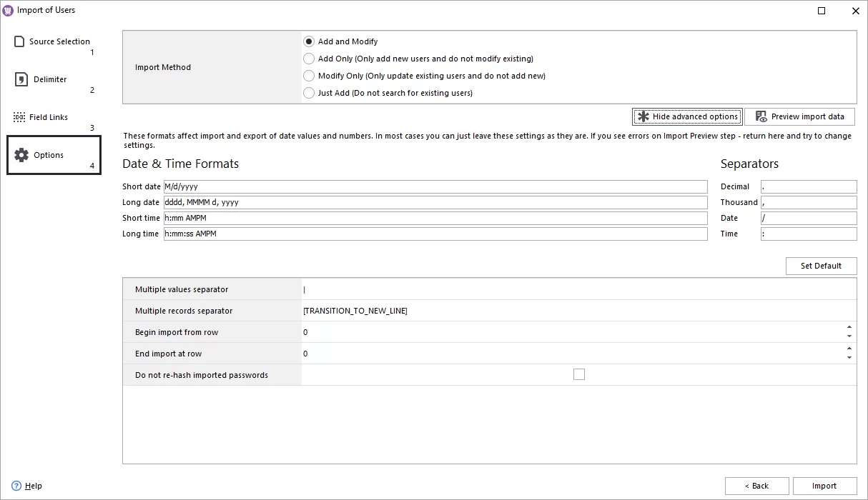Increment Begin import from row value
The height and width of the screenshot is (500, 868).
[x=849, y=329]
